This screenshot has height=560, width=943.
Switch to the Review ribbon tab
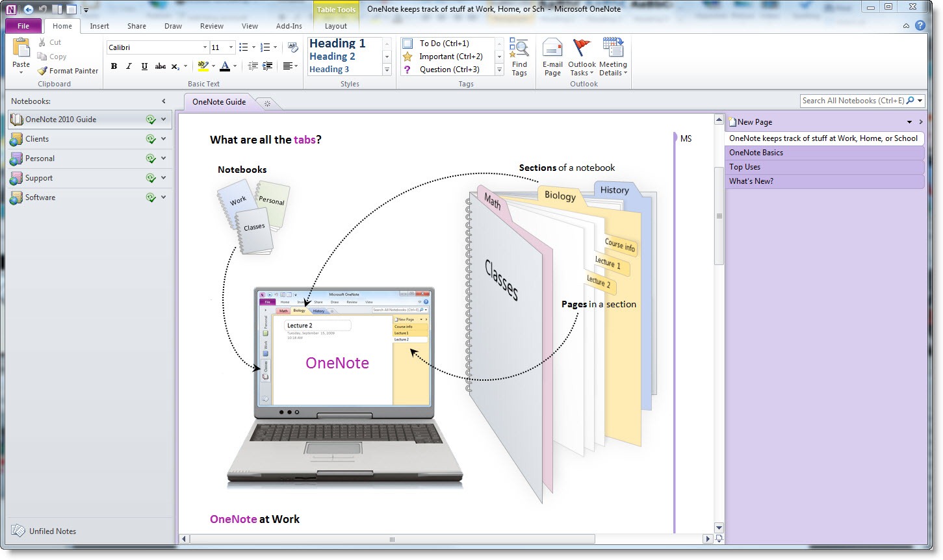pos(211,26)
